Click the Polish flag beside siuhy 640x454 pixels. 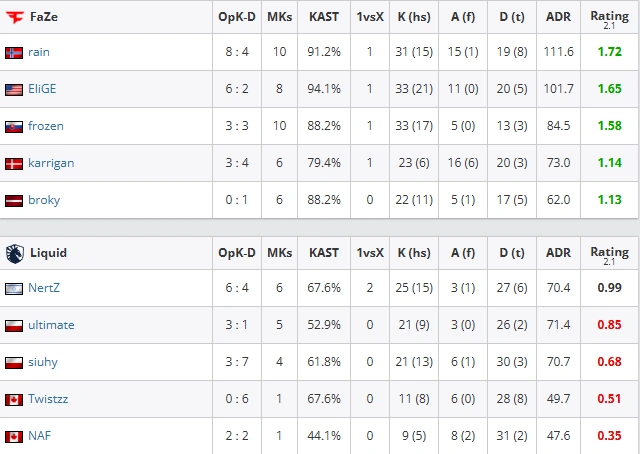pos(14,363)
